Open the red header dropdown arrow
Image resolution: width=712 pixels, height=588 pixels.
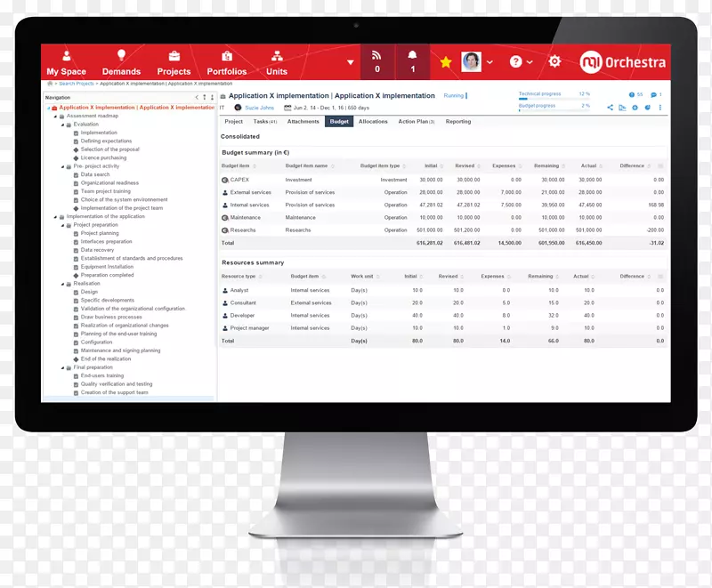351,62
